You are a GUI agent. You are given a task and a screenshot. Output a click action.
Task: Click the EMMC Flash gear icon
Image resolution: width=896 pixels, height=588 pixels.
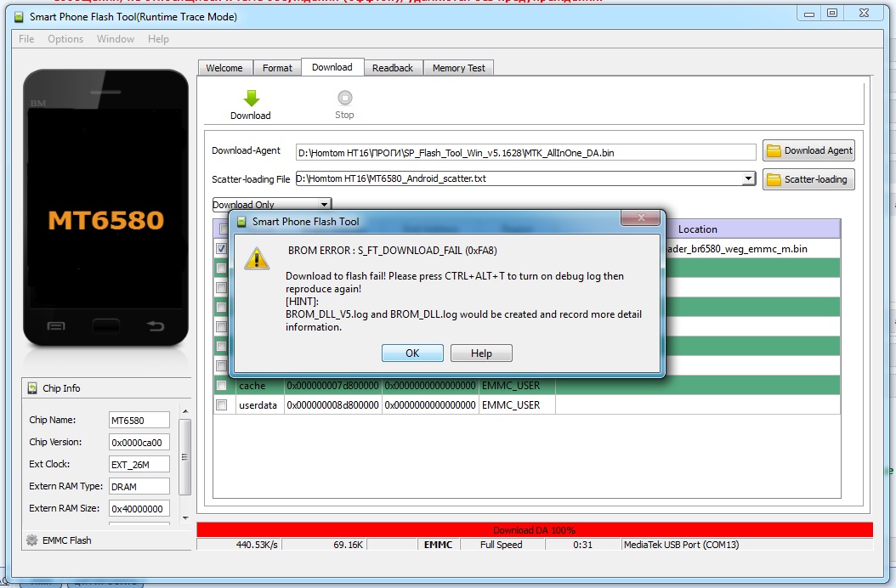(32, 540)
